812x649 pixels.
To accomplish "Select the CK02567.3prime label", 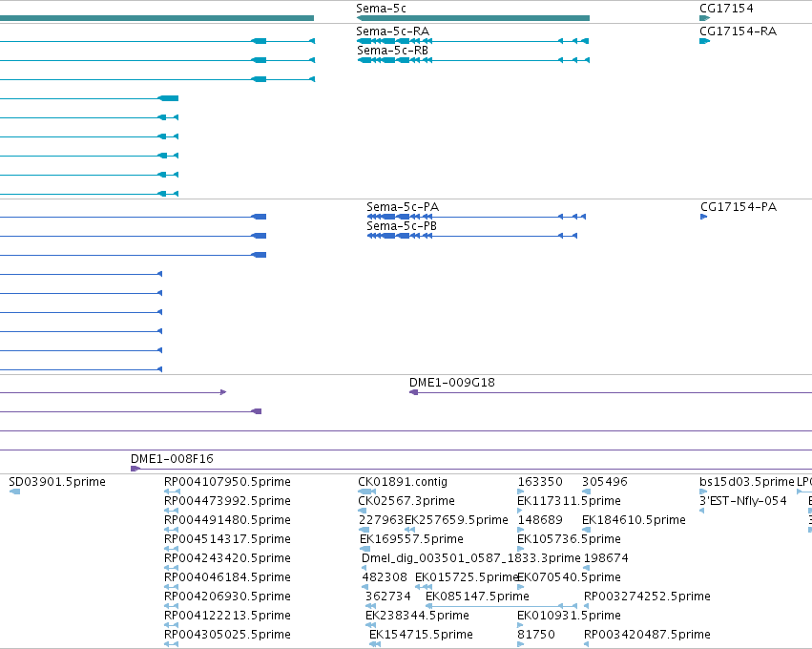I will pos(406,501).
